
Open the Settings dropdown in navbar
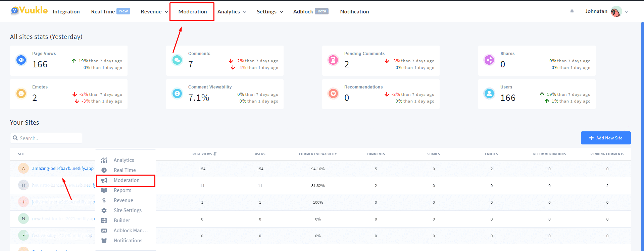[270, 12]
